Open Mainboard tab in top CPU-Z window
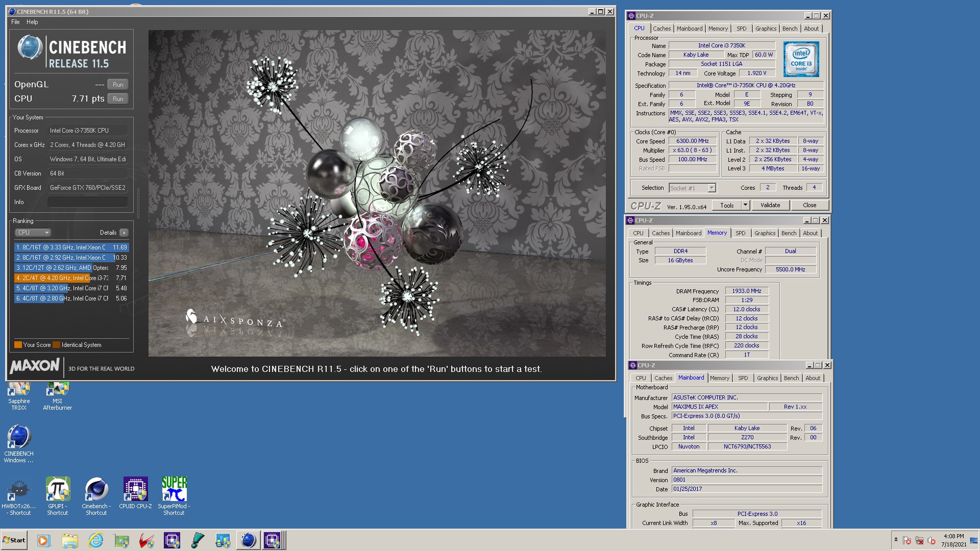Viewport: 980px width, 551px height. 690,29
